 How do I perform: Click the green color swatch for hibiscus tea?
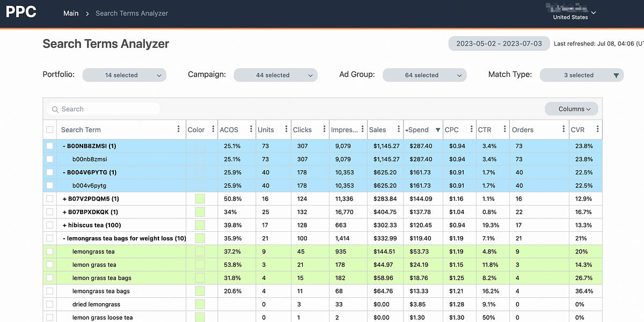(x=200, y=225)
